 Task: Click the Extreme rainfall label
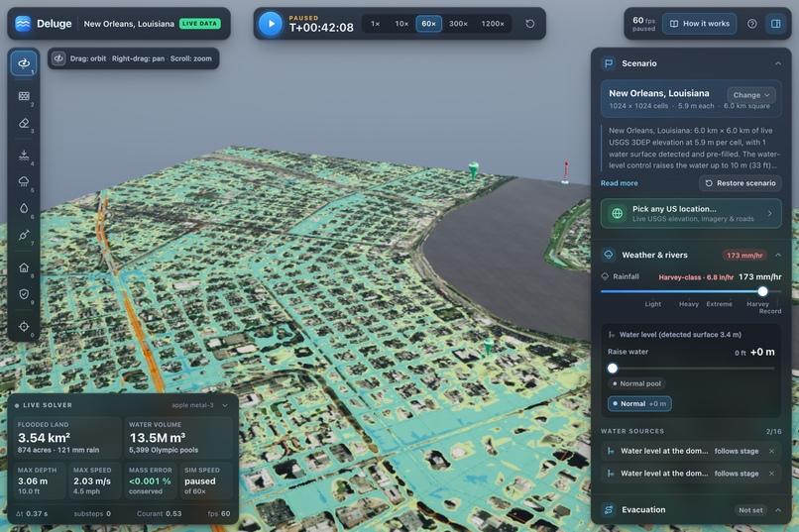719,304
